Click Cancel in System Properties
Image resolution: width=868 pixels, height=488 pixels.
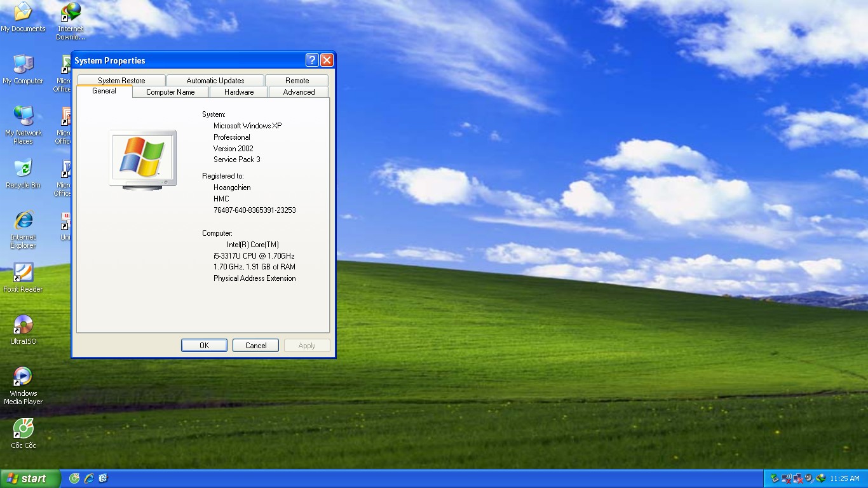tap(256, 346)
